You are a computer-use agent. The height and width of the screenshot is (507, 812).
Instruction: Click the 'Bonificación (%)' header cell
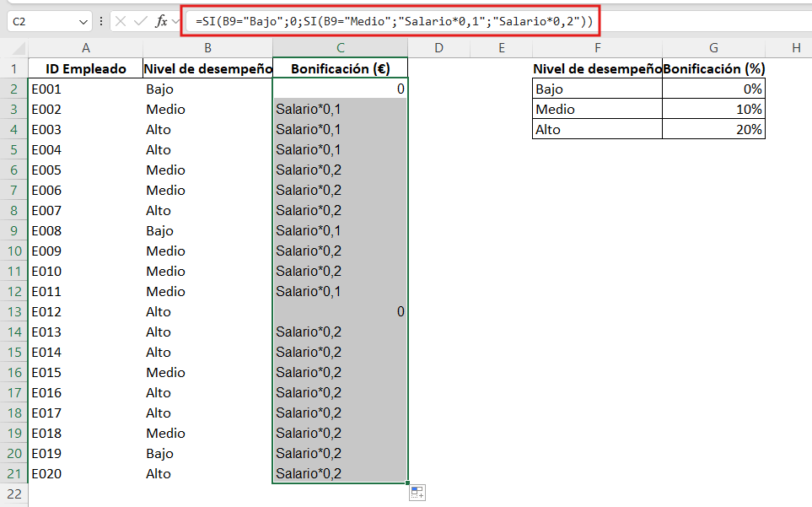(713, 69)
